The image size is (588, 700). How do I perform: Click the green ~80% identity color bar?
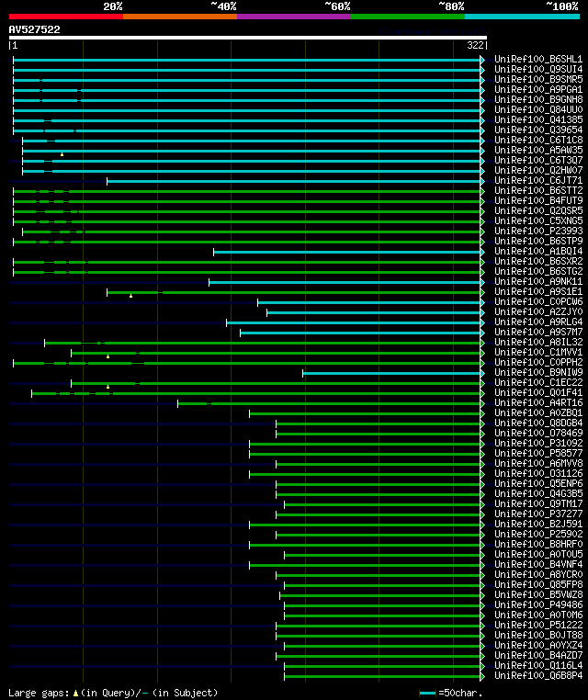click(x=408, y=17)
